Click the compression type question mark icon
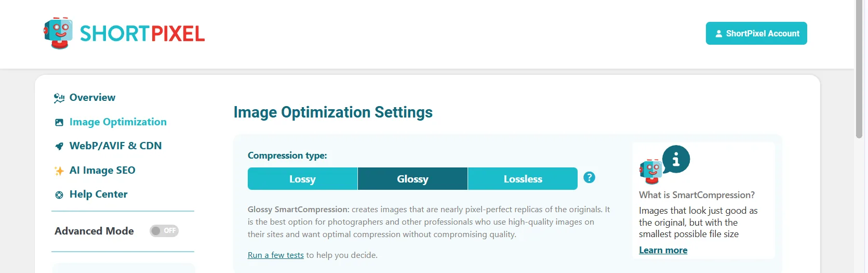This screenshot has height=273, width=868. (589, 177)
